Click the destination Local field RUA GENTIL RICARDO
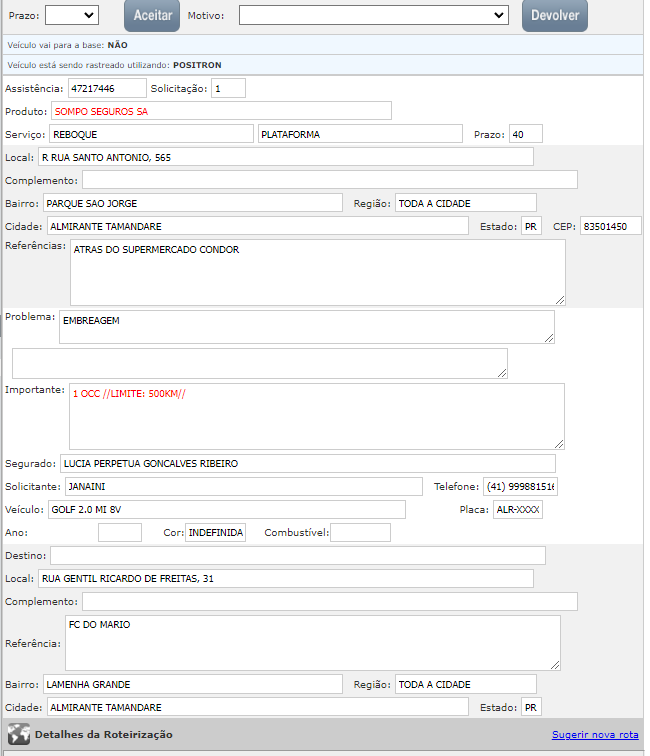650x756 pixels. coord(285,578)
